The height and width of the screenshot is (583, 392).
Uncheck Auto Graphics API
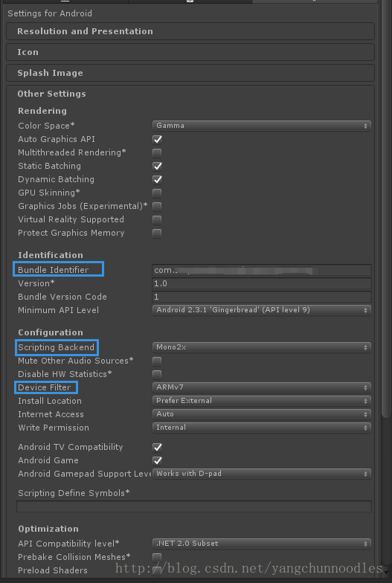[x=157, y=140]
